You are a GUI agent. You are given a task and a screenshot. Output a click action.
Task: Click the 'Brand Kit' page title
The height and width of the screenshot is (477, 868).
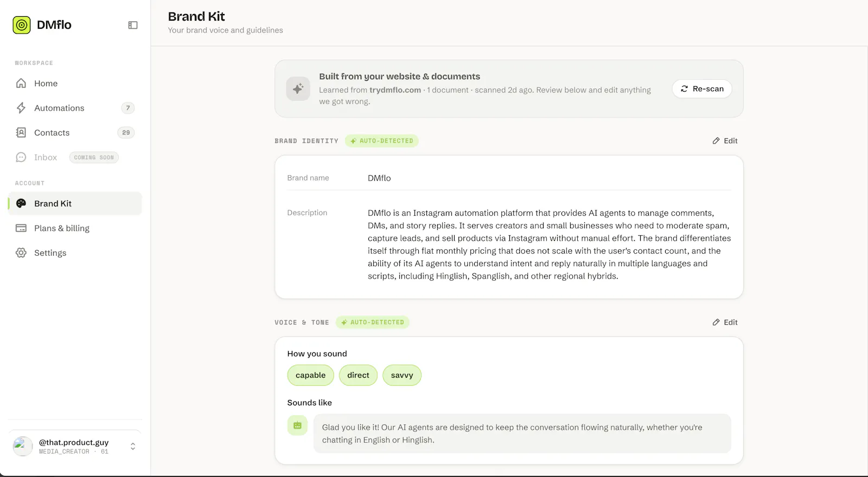click(196, 17)
